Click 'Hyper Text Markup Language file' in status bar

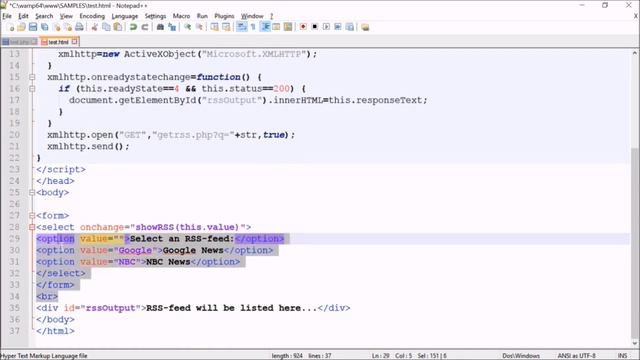pyautogui.click(x=44, y=356)
